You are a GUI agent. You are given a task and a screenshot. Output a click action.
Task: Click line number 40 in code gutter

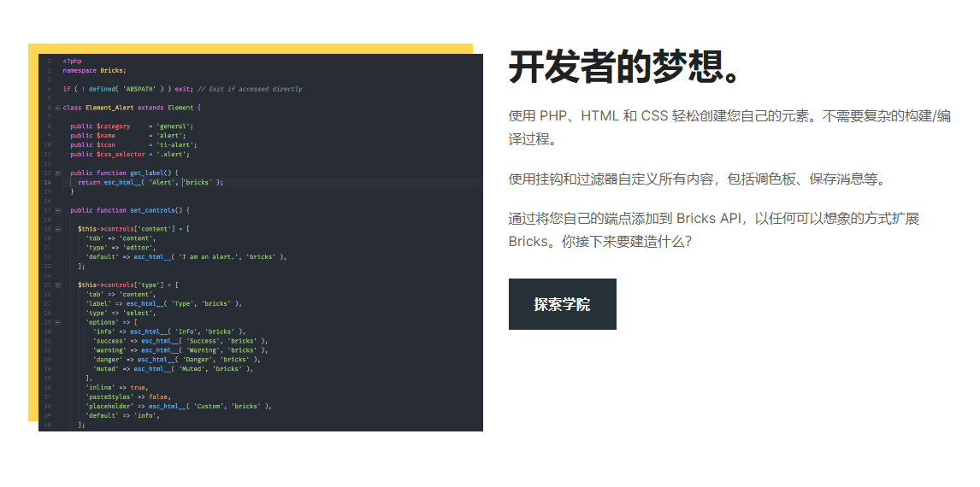click(x=48, y=425)
